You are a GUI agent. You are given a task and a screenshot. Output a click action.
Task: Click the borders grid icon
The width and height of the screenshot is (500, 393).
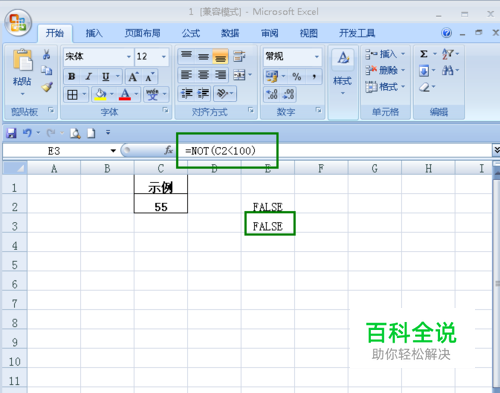click(x=72, y=95)
